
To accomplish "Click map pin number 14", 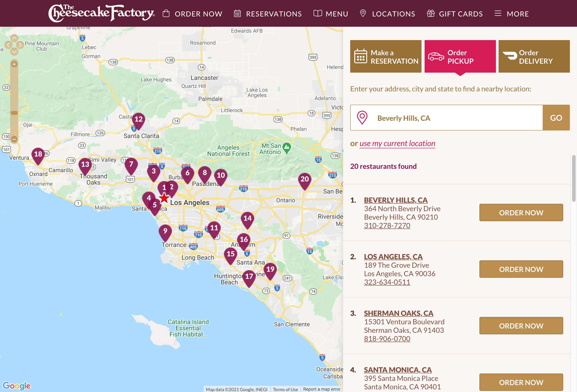I will click(247, 220).
